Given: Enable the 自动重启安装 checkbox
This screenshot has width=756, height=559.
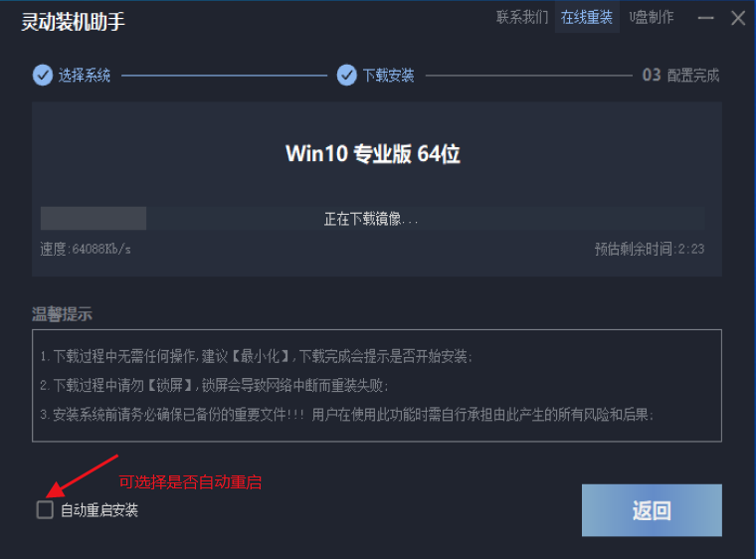Looking at the screenshot, I should pyautogui.click(x=45, y=510).
